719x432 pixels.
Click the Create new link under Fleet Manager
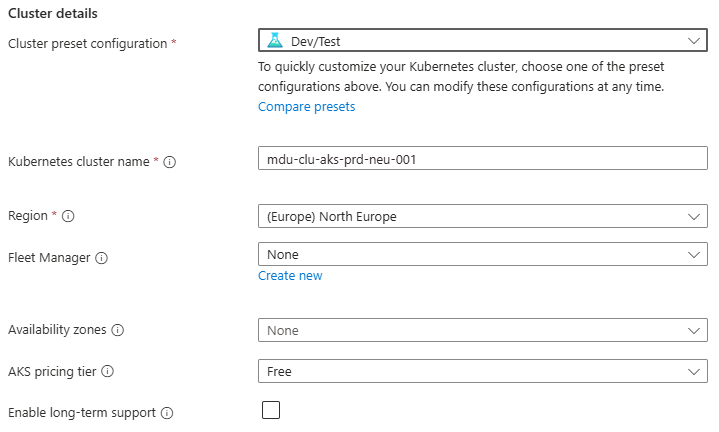click(290, 276)
